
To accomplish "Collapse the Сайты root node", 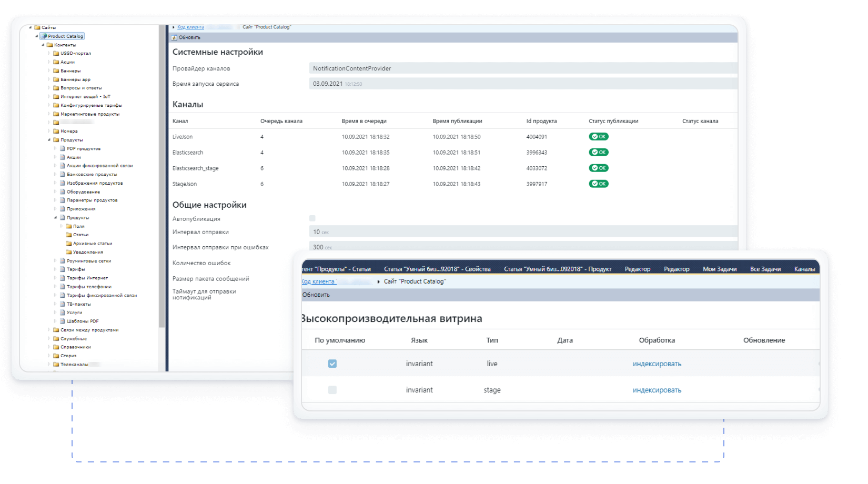I will coord(31,27).
